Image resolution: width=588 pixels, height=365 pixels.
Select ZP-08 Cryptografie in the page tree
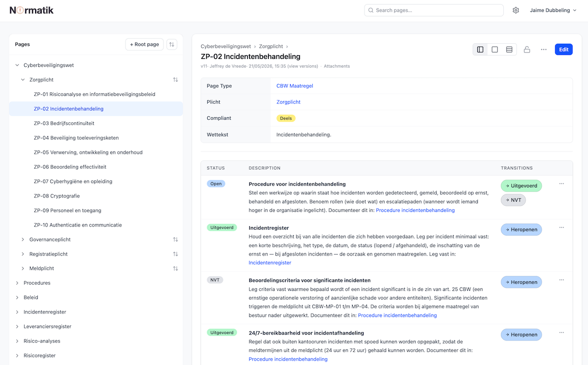click(56, 196)
